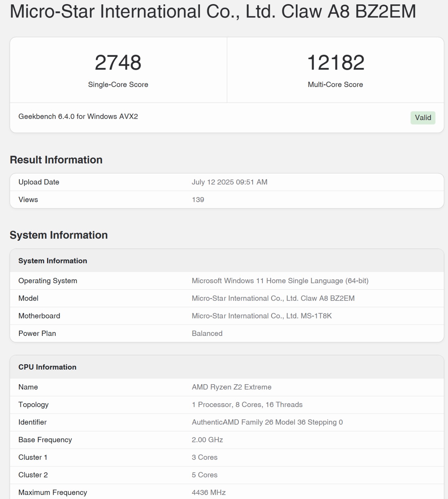448x499 pixels.
Task: Select the Model value Claw A8 BZ2EM
Action: [273, 298]
